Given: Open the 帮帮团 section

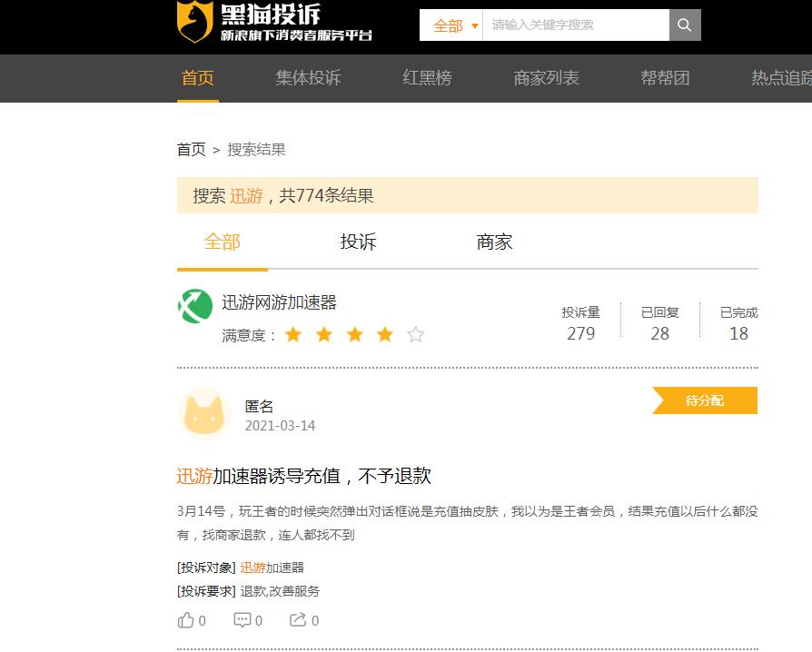Looking at the screenshot, I should click(x=666, y=78).
